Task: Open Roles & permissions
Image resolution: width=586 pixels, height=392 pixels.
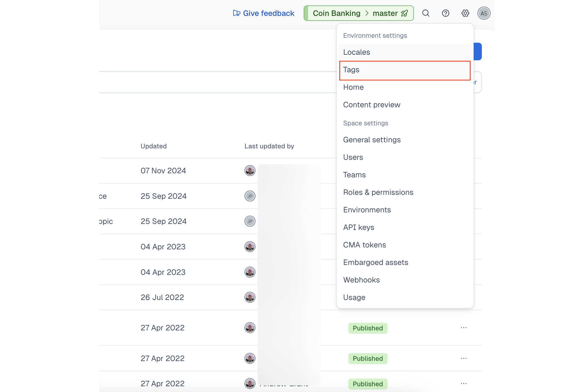Action: tap(378, 192)
